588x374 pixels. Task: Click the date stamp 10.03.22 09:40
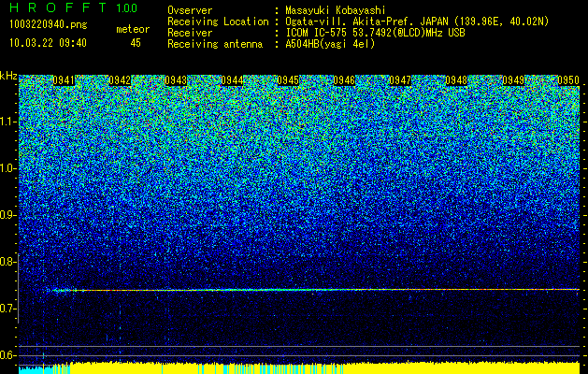pos(48,43)
